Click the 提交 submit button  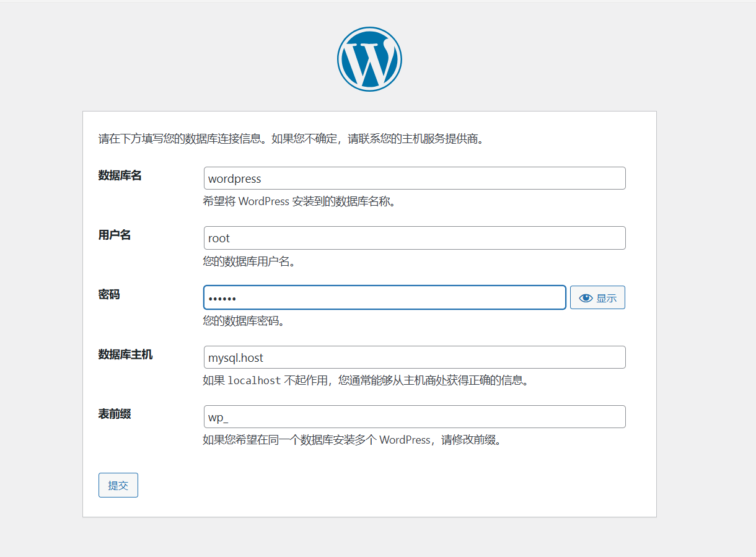pos(118,485)
